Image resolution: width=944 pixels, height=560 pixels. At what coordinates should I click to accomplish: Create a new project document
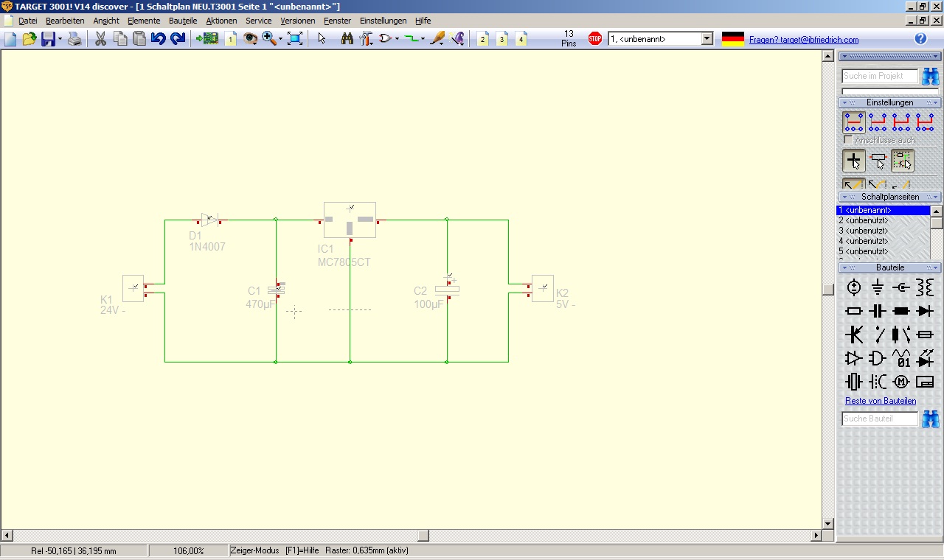click(10, 39)
